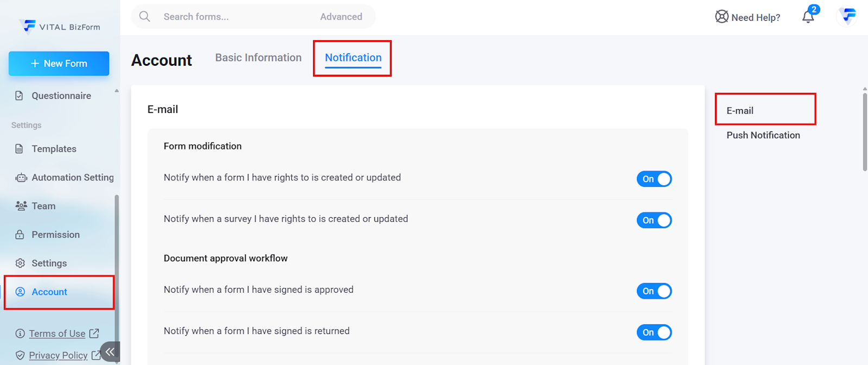Switch to the Basic Information tab
The width and height of the screenshot is (868, 365).
coord(258,58)
